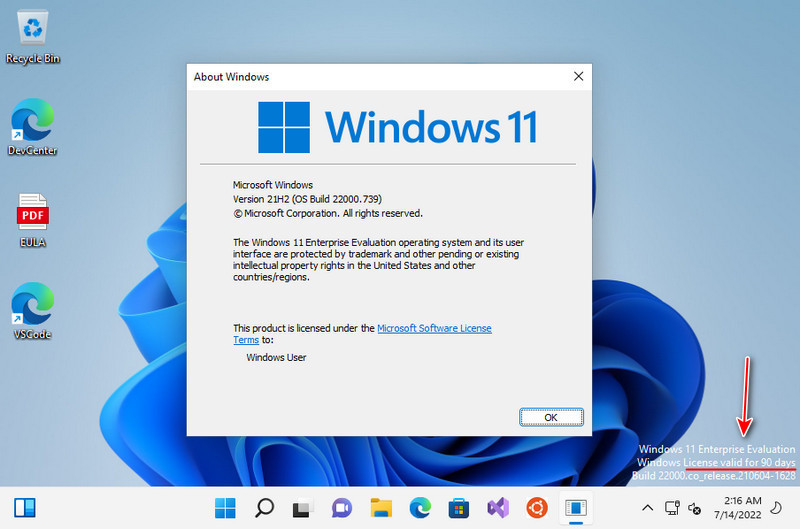The width and height of the screenshot is (800, 529).
Task: Open Teams Chat on taskbar
Action: 341,508
